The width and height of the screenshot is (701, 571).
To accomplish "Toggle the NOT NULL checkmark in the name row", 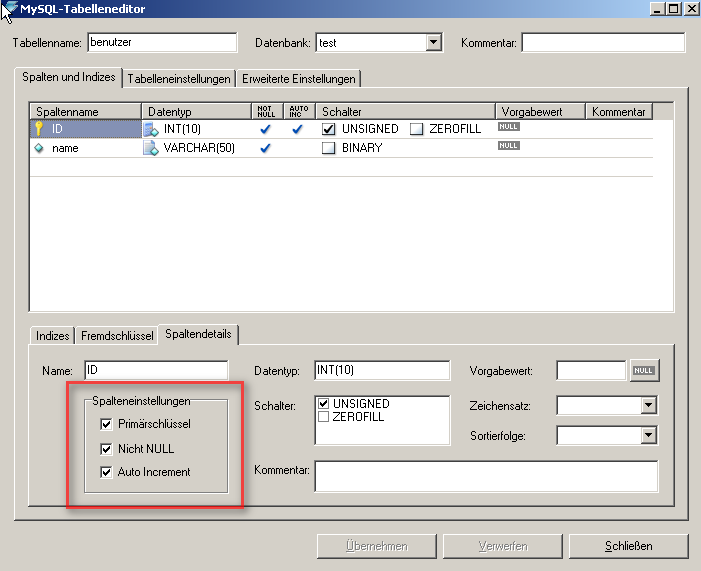I will pyautogui.click(x=266, y=148).
